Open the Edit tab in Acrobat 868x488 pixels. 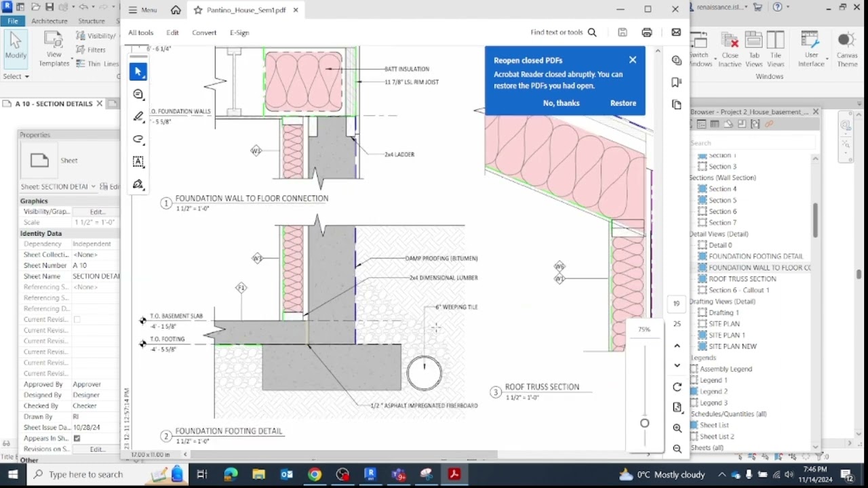pyautogui.click(x=173, y=33)
